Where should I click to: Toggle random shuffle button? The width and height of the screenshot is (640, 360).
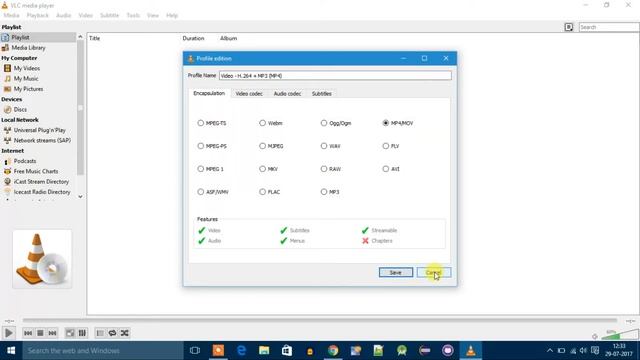click(x=124, y=333)
